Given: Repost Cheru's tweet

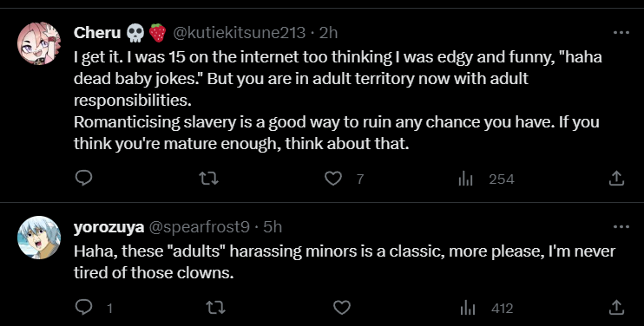Looking at the screenshot, I should (208, 179).
